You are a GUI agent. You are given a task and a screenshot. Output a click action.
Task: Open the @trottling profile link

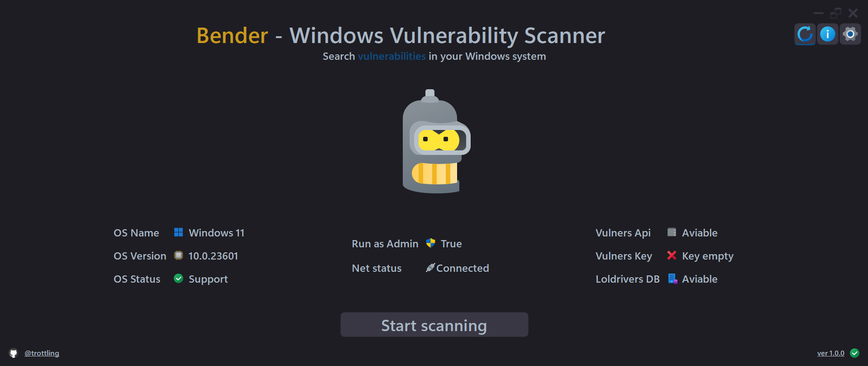(x=42, y=353)
